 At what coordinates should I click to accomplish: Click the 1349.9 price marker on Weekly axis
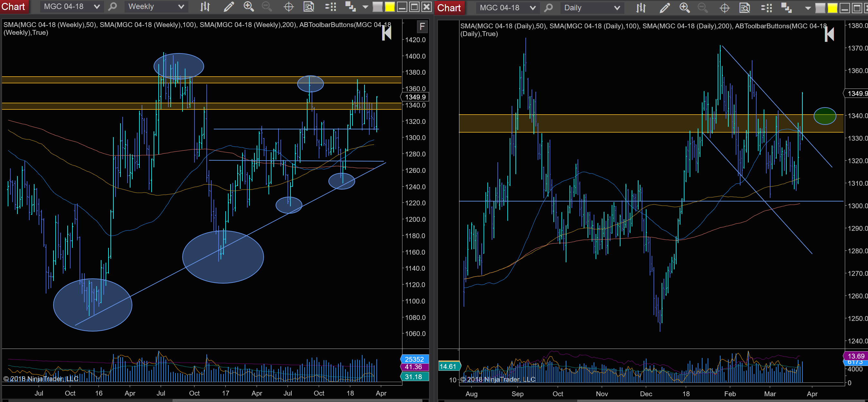(x=415, y=97)
